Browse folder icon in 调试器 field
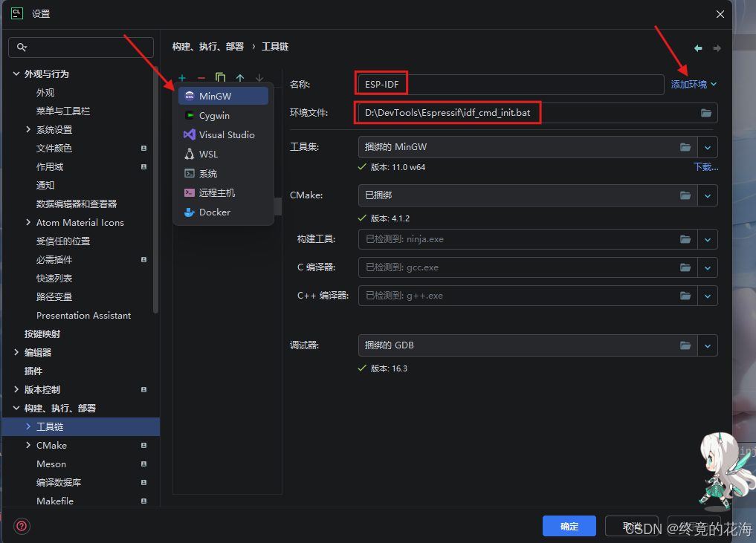Image resolution: width=756 pixels, height=543 pixels. tap(685, 345)
